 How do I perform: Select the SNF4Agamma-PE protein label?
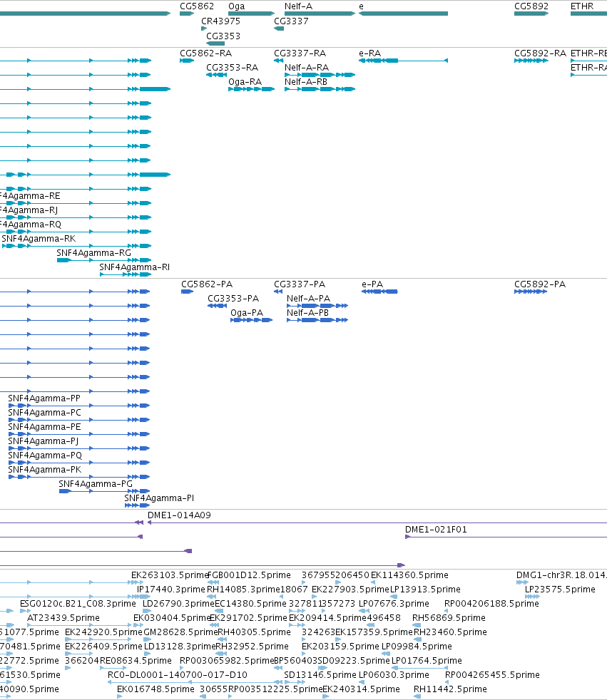pos(44,426)
